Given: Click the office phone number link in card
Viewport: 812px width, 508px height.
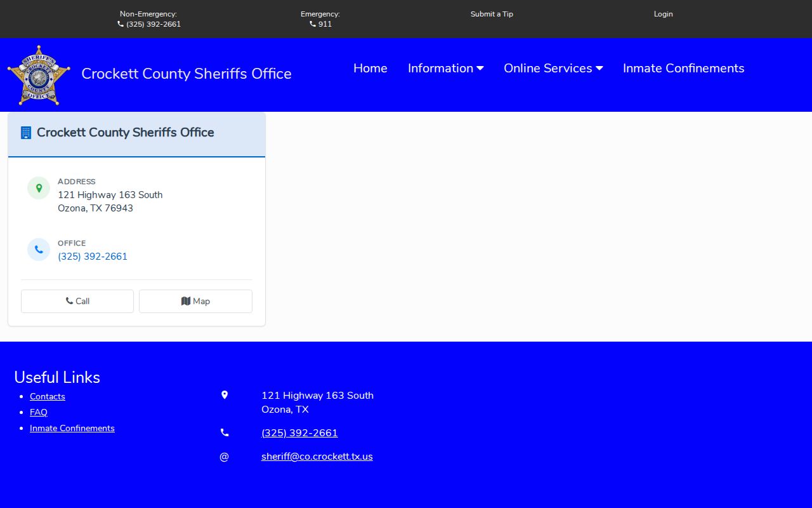Looking at the screenshot, I should pos(93,257).
